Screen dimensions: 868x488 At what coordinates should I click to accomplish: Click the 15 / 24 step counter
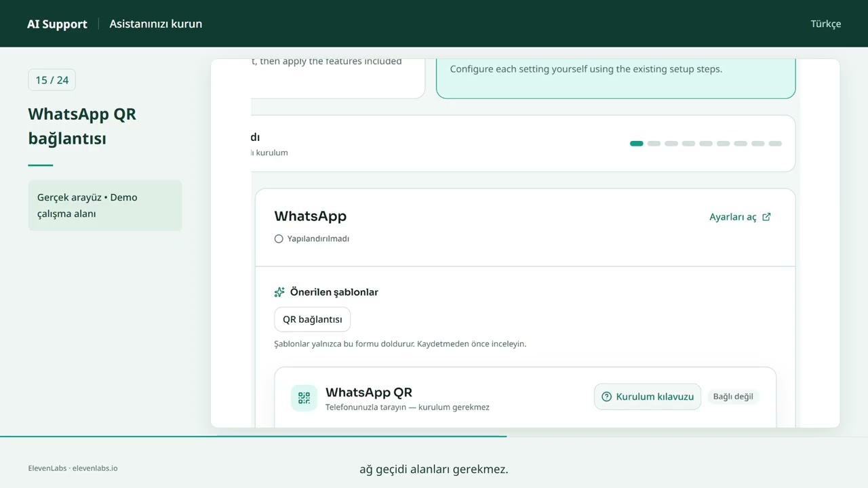(x=52, y=80)
